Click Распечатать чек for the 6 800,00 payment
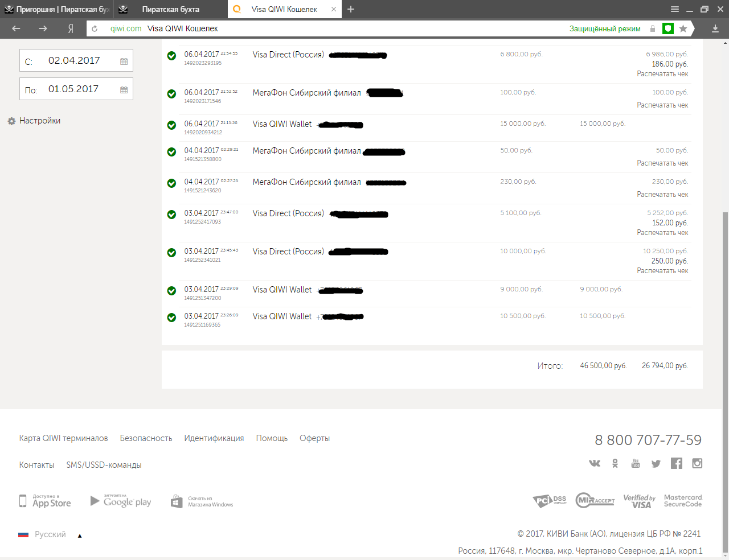The image size is (729, 560). [x=662, y=74]
